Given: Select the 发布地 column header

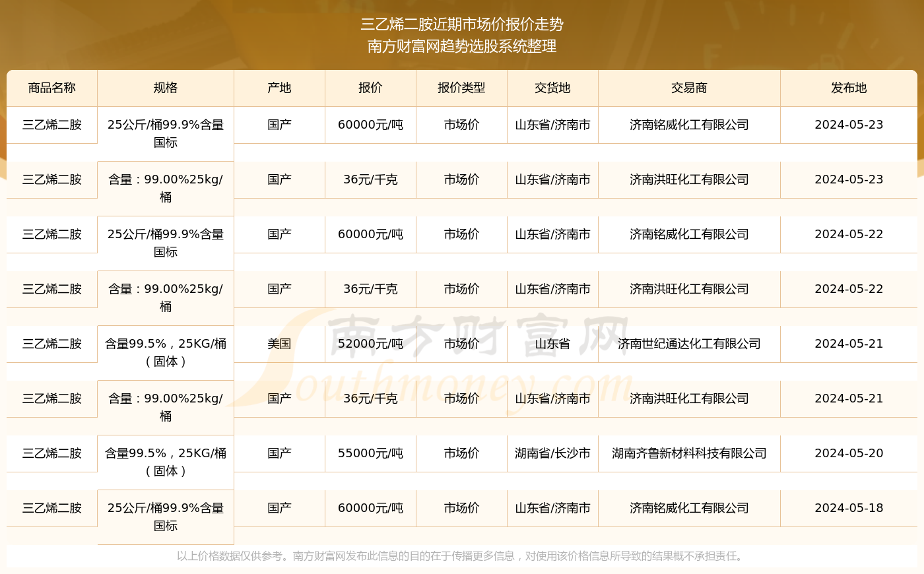Looking at the screenshot, I should [x=849, y=88].
